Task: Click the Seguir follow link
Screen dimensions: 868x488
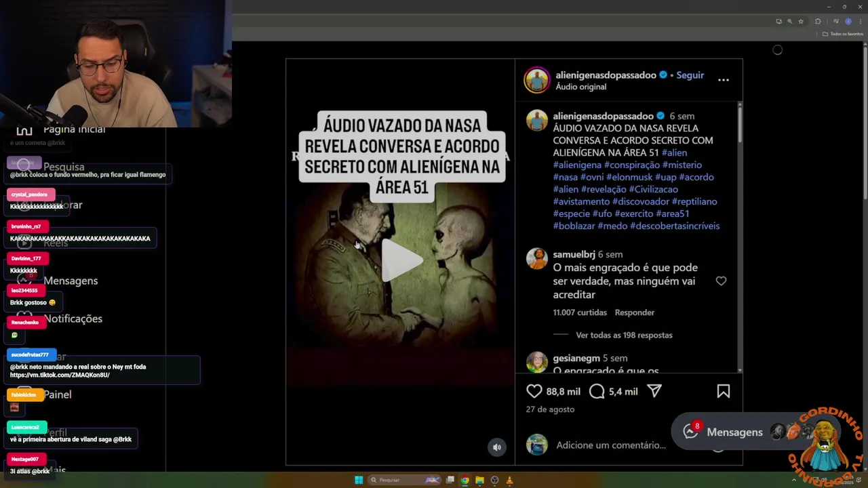Action: [690, 75]
